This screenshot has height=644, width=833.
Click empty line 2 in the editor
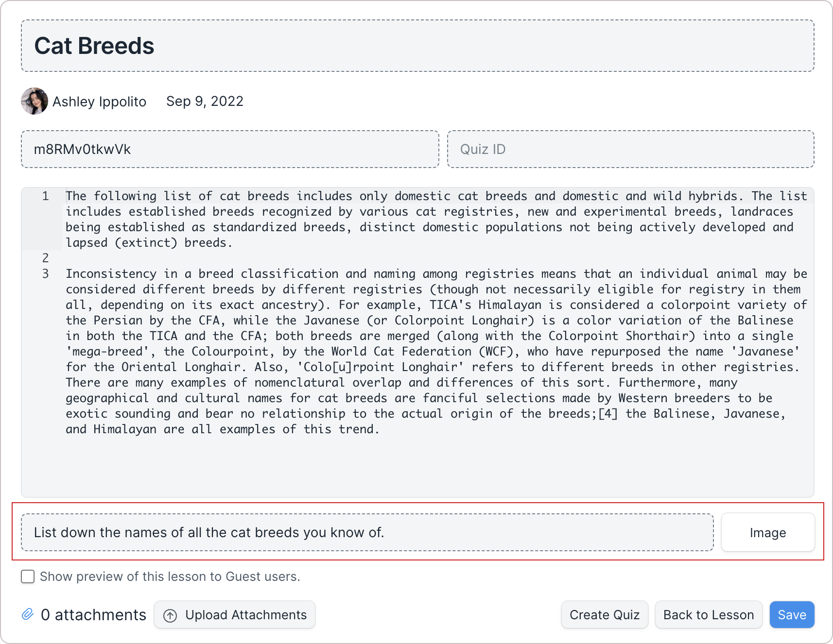(437, 258)
